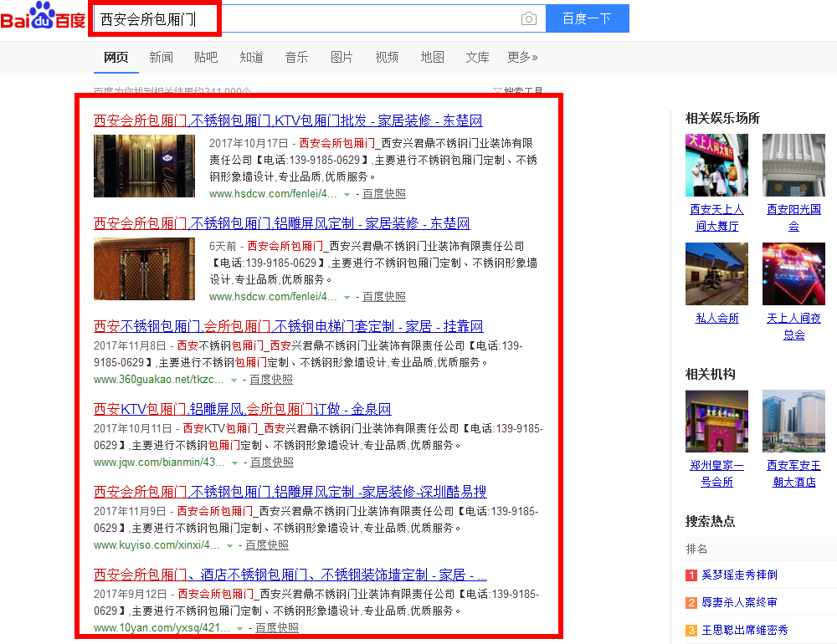Open the first result's door thumbnail image

[144, 166]
